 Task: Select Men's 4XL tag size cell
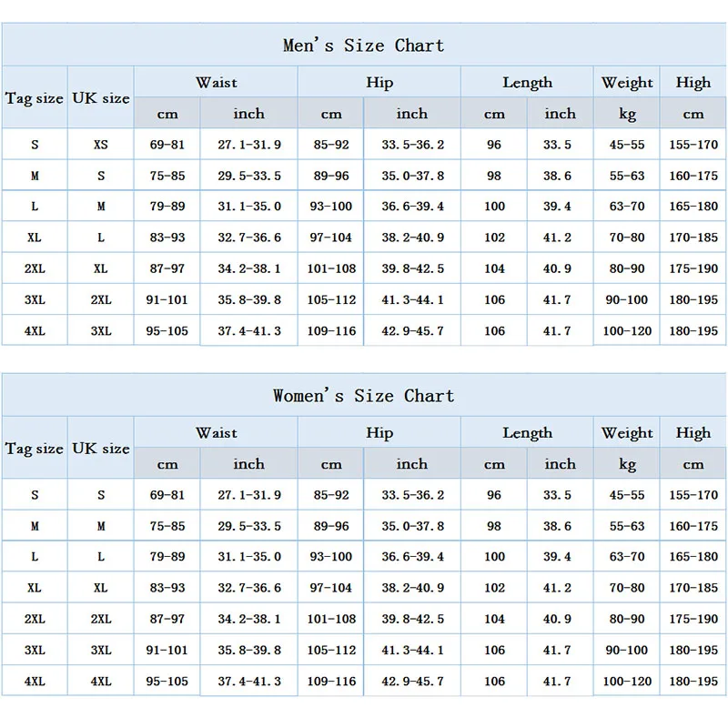[35, 330]
